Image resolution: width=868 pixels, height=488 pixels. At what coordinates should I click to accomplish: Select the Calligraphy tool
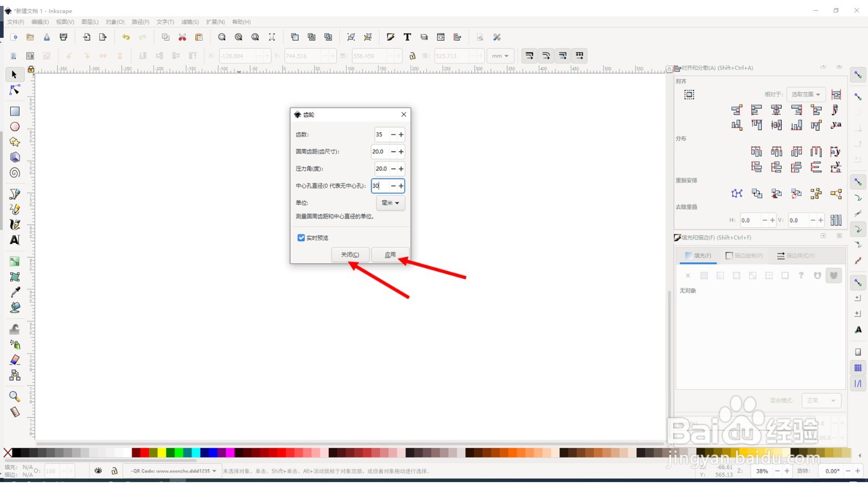pyautogui.click(x=15, y=224)
